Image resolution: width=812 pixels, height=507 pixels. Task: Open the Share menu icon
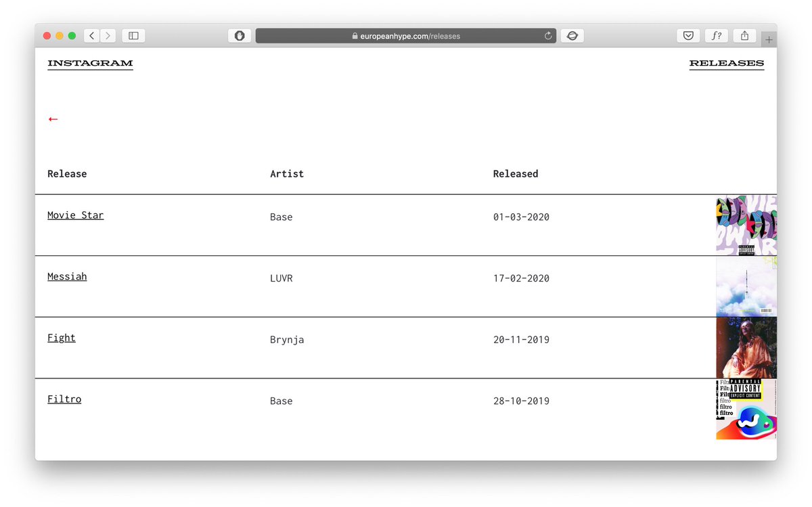744,36
